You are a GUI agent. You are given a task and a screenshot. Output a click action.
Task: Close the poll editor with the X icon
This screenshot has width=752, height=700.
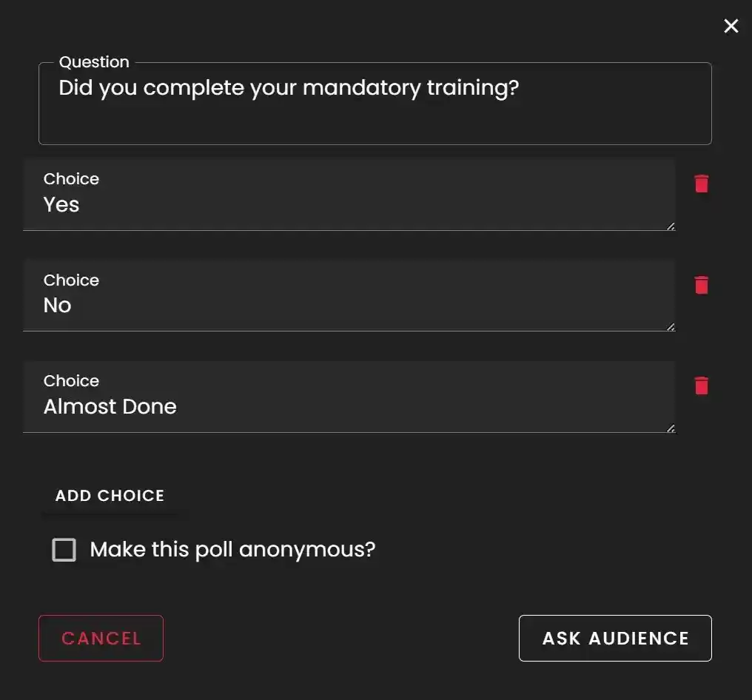[x=731, y=26]
